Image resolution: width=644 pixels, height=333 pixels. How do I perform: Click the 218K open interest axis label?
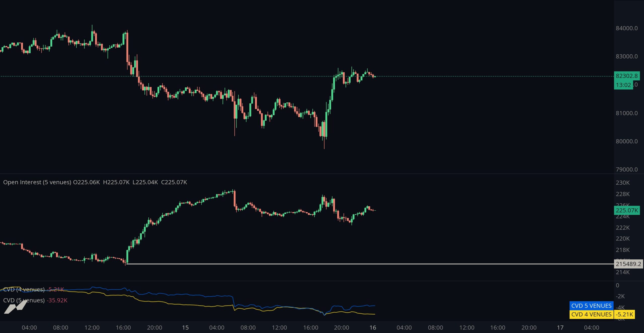click(x=623, y=250)
